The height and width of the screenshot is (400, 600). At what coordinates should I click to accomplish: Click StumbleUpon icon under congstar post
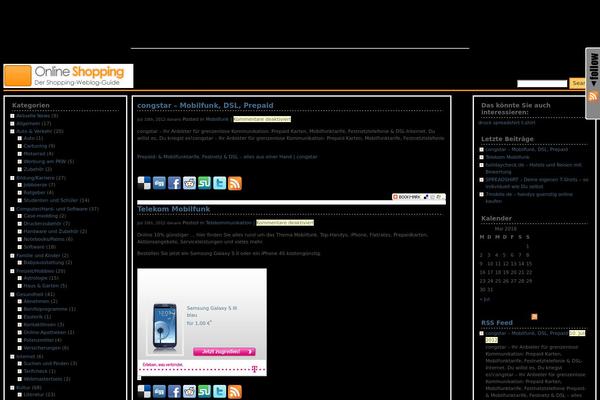204,183
